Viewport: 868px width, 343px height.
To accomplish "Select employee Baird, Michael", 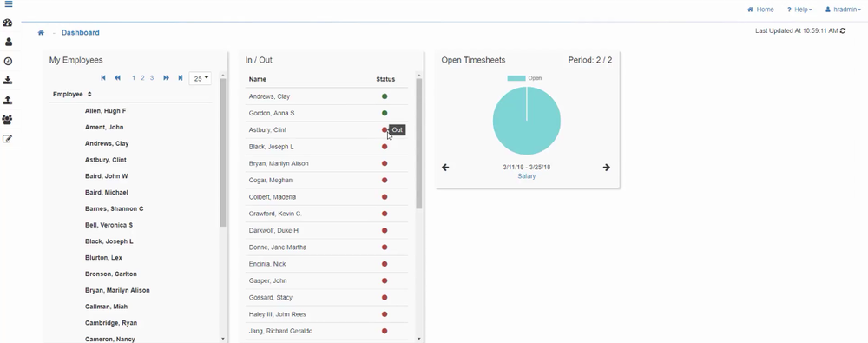I will (106, 192).
